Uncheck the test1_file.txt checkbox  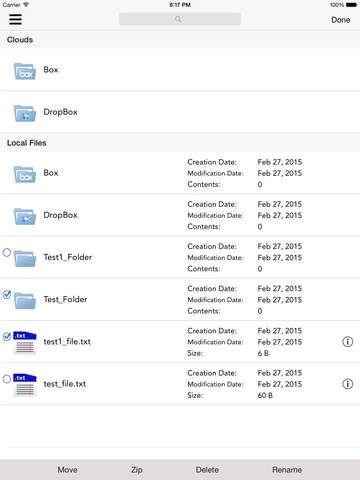pyautogui.click(x=7, y=337)
